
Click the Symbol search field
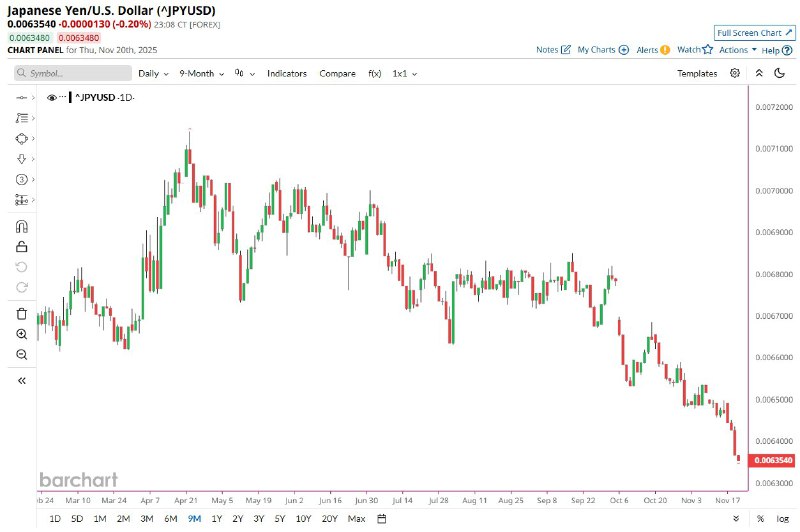click(73, 73)
